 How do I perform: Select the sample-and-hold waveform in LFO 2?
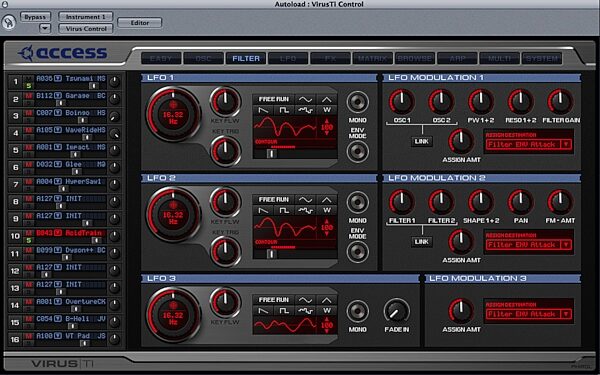click(305, 210)
